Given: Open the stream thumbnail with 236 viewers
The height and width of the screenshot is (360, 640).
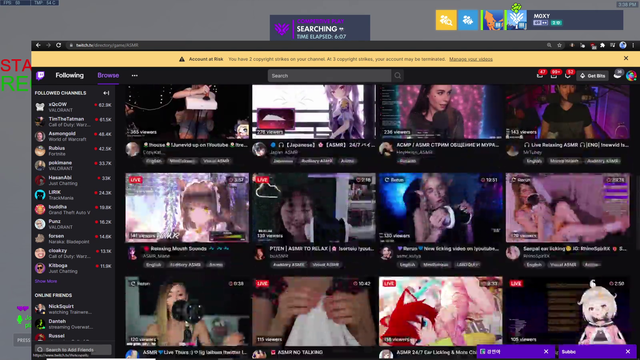Looking at the screenshot, I should point(440,111).
